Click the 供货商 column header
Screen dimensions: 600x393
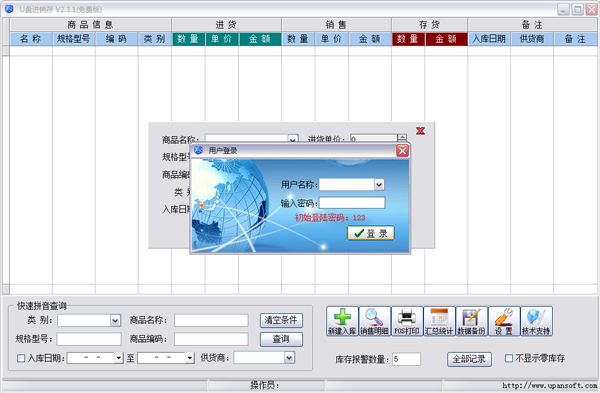tap(532, 39)
